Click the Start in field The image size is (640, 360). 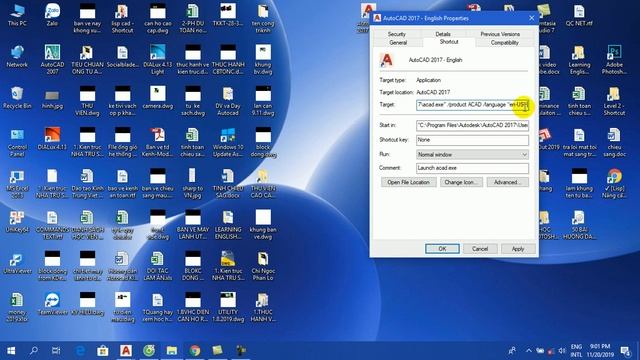(472, 125)
